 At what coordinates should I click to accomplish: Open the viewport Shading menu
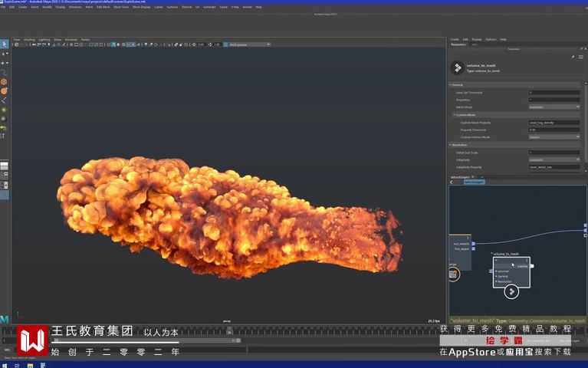click(29, 39)
